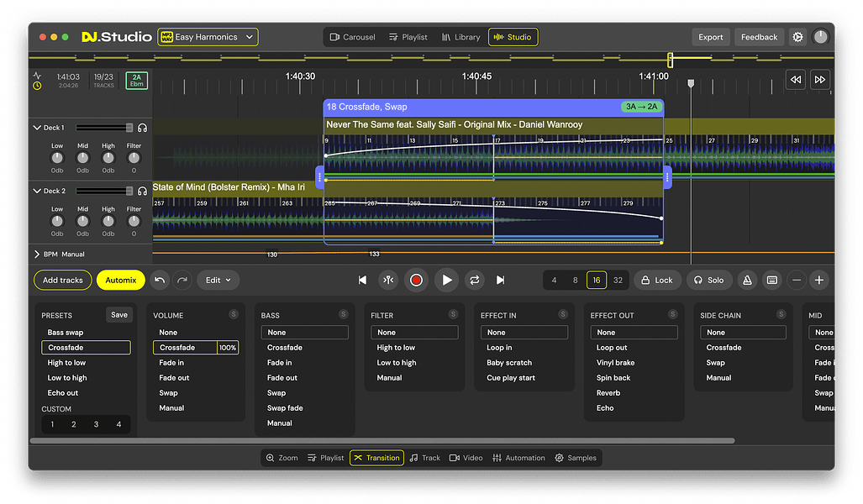Toggle the Effect In S button
Viewport: 863px width, 504px height.
pos(562,314)
